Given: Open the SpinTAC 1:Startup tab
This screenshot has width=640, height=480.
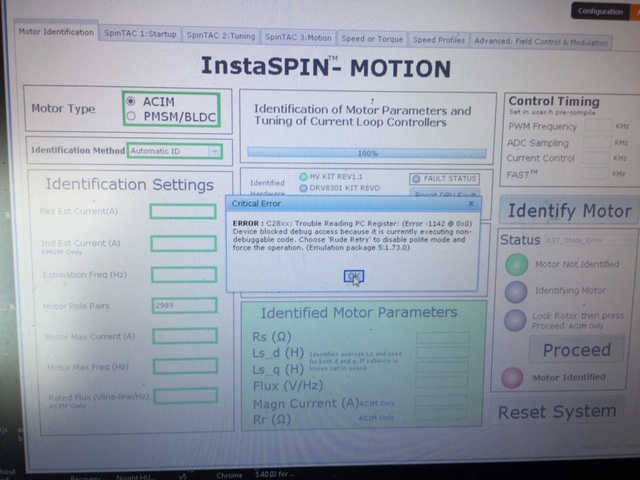Looking at the screenshot, I should pos(140,34).
